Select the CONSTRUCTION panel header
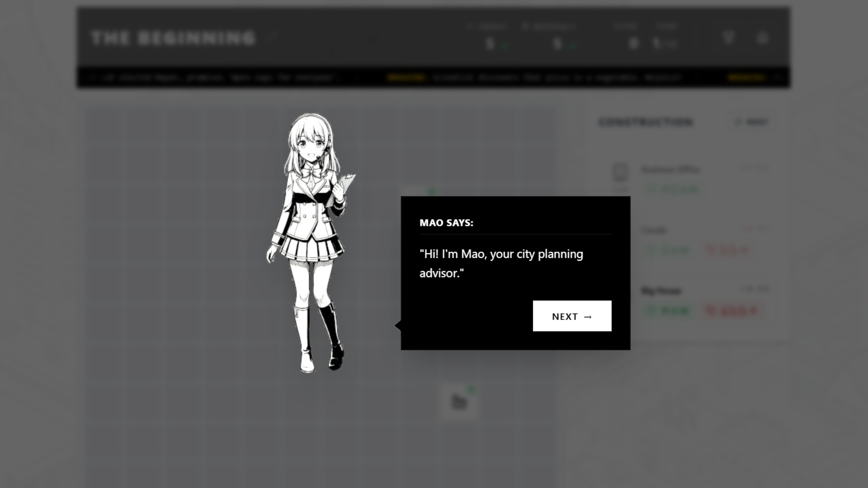This screenshot has height=488, width=868. [x=646, y=122]
